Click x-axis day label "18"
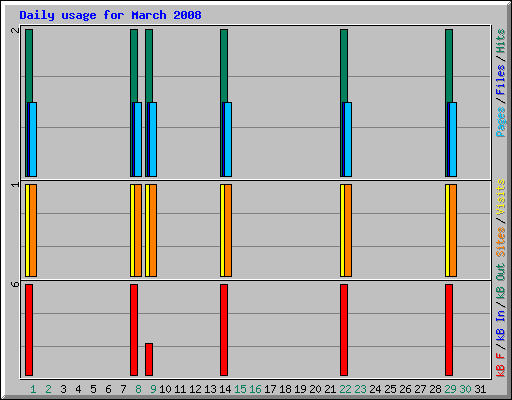 click(x=285, y=389)
